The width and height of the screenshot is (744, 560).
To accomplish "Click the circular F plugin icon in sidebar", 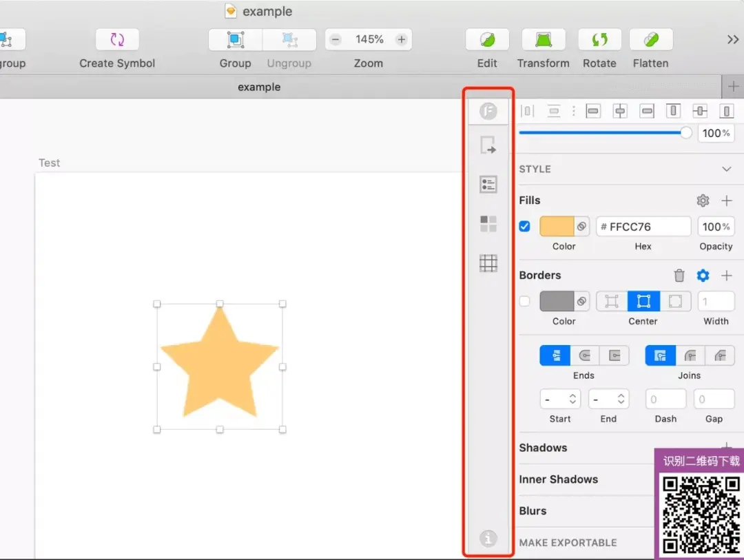I will click(488, 111).
